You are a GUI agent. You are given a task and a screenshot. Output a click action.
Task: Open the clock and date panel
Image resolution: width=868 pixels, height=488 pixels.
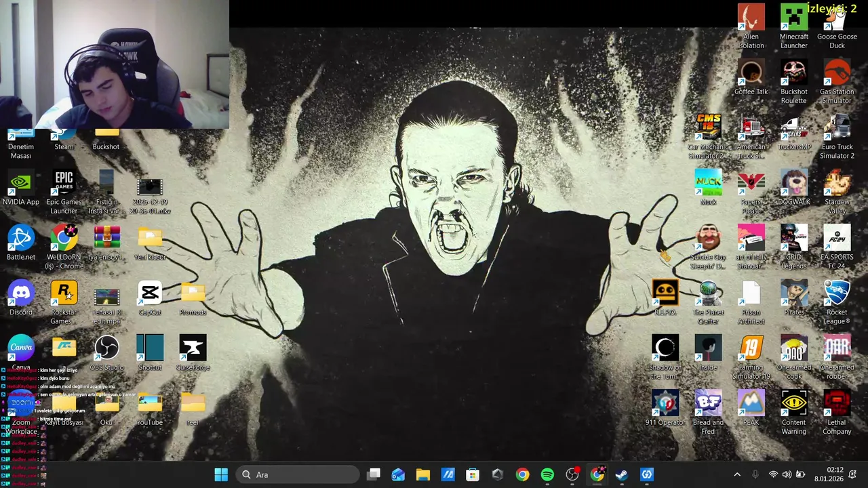tap(829, 474)
